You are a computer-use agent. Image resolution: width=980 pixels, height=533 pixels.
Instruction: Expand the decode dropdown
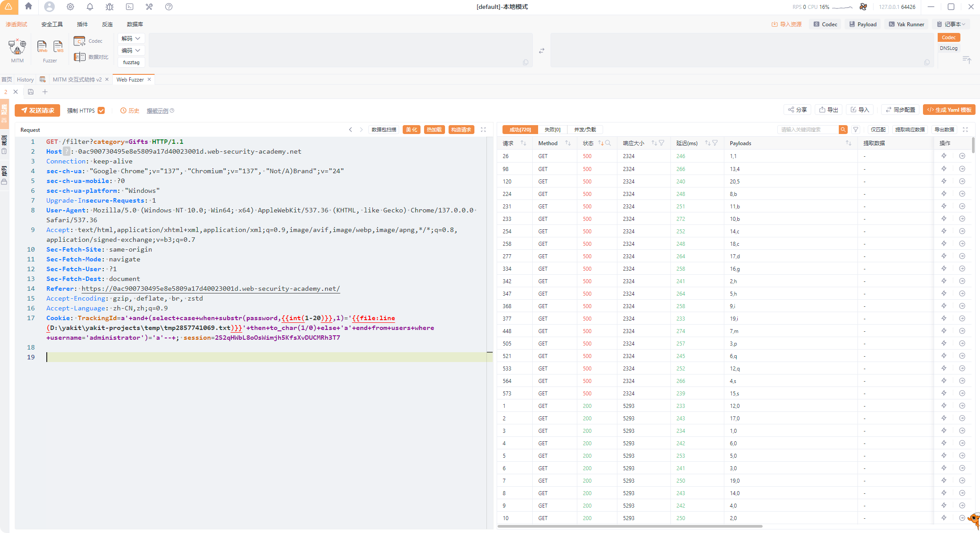point(131,38)
